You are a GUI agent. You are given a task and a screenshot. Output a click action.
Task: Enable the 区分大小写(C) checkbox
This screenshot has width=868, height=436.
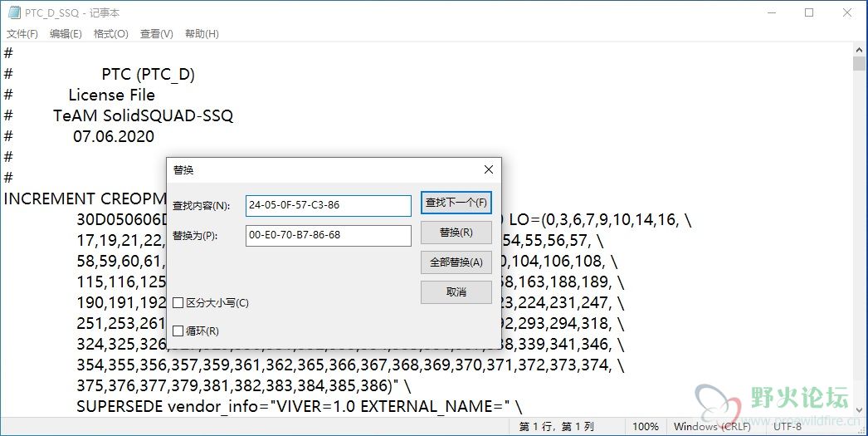click(x=178, y=303)
